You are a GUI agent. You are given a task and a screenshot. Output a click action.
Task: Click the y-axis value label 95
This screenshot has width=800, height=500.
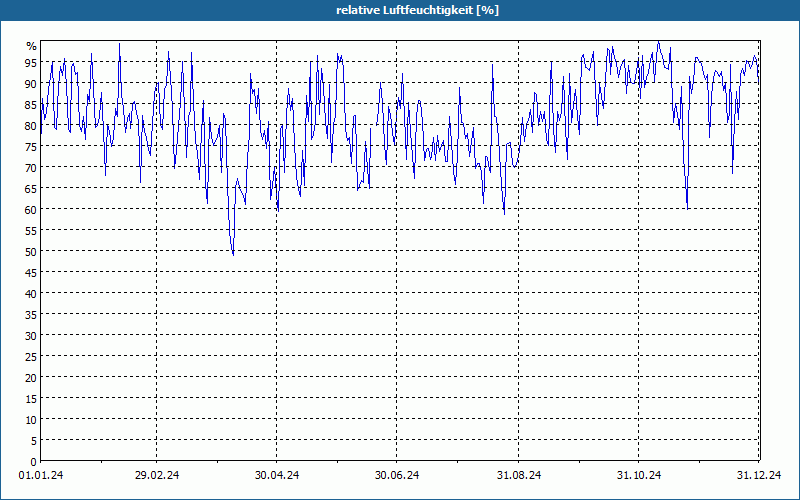click(x=31, y=62)
